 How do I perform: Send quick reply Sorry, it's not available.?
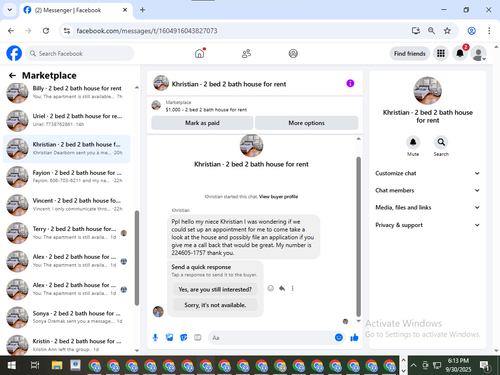[x=215, y=305]
